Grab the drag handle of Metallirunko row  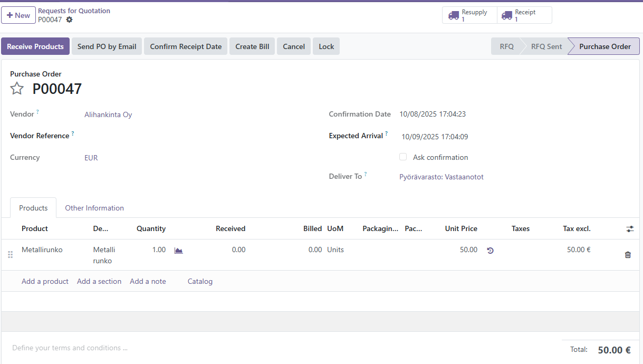(x=10, y=255)
